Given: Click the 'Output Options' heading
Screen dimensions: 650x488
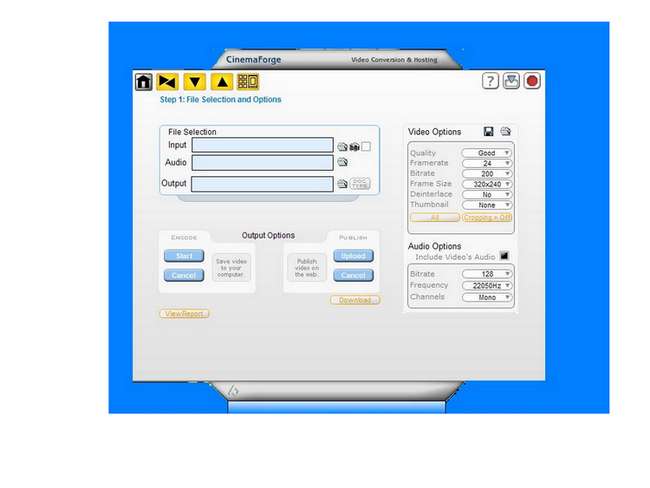Looking at the screenshot, I should pos(268,235).
